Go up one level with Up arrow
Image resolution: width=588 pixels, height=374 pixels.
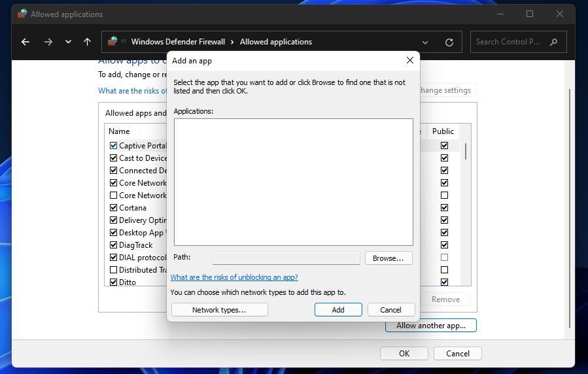pyautogui.click(x=87, y=42)
